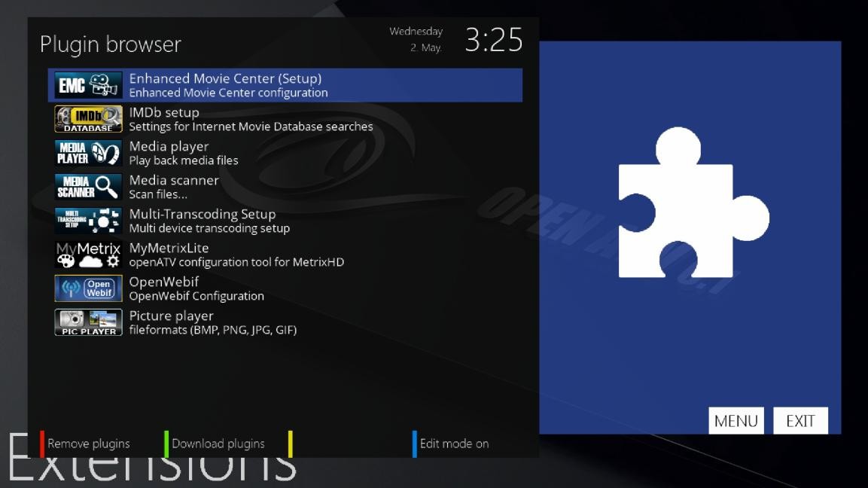Select the OpenWebif antenna icon

(87, 288)
